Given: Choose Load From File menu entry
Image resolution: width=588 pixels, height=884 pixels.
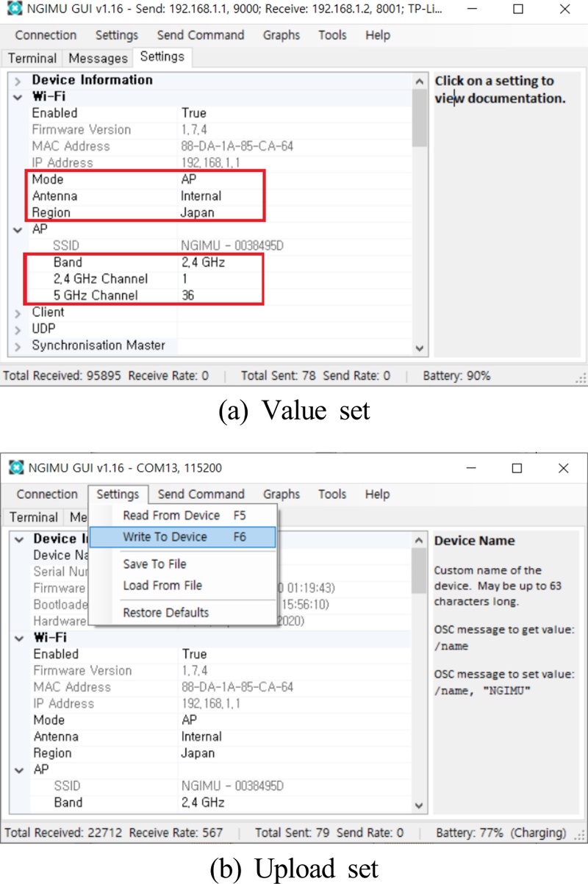Looking at the screenshot, I should point(182,586).
